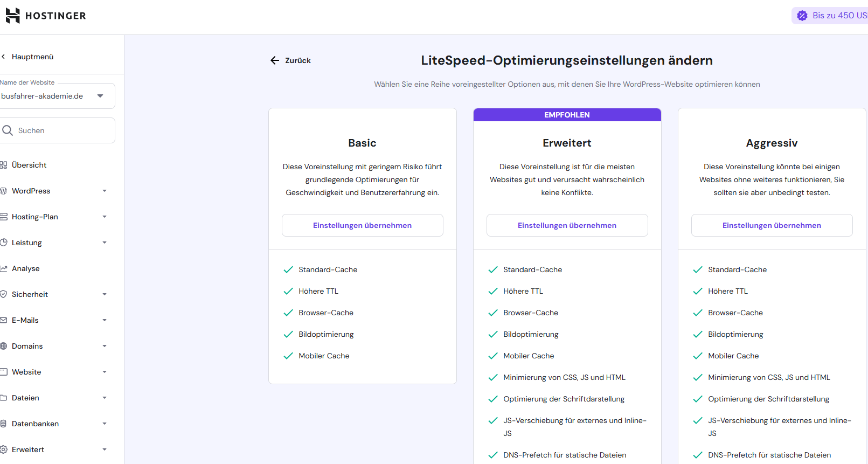This screenshot has width=868, height=464.
Task: Click checkmark beside Basic Mobiler Cache
Action: (288, 356)
